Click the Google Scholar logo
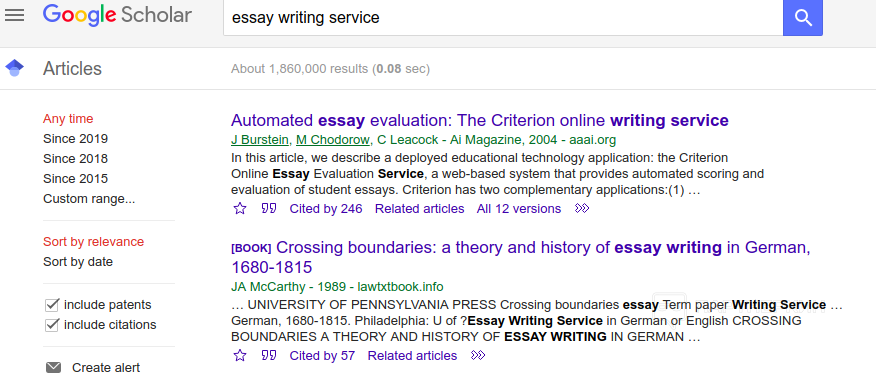The image size is (876, 381). [x=117, y=15]
